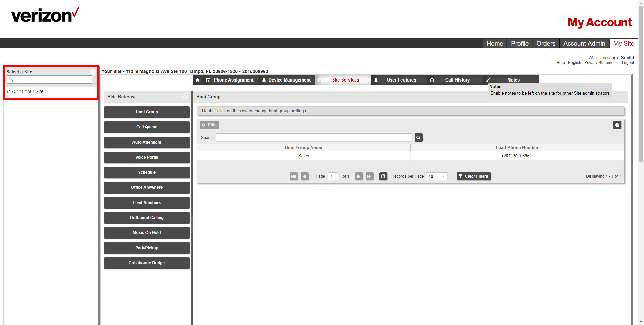Open Outbound Calling settings
Viewport: 644px width, 325px height.
pyautogui.click(x=147, y=218)
